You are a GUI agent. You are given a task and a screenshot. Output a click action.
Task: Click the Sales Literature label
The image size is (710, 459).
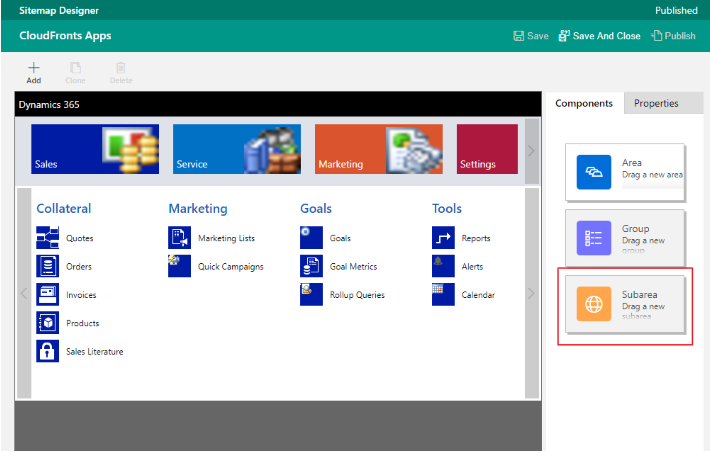pos(95,352)
